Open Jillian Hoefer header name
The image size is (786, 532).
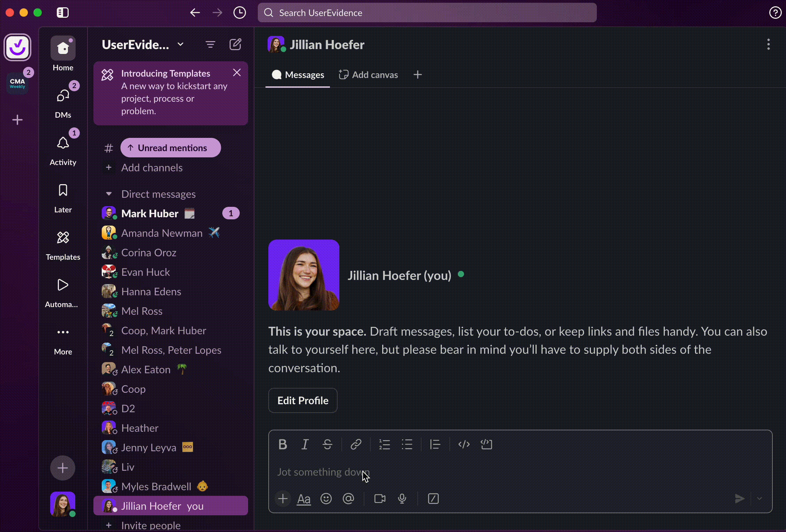point(327,45)
